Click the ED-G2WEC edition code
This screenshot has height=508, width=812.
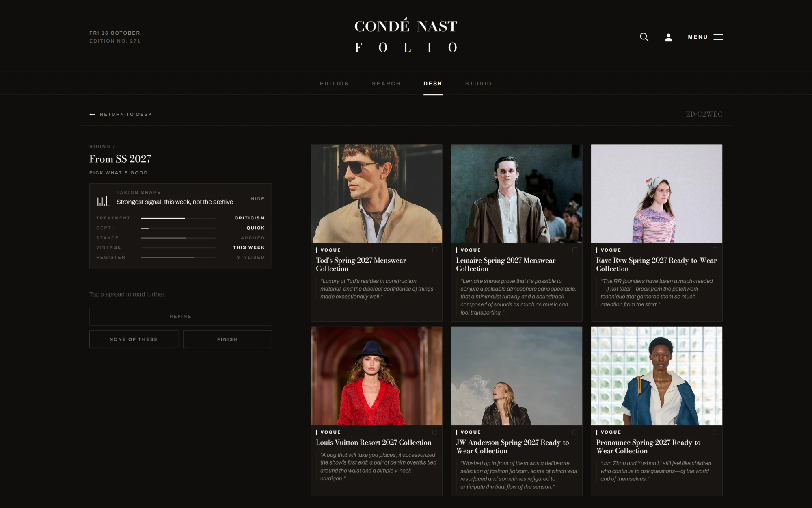(704, 114)
